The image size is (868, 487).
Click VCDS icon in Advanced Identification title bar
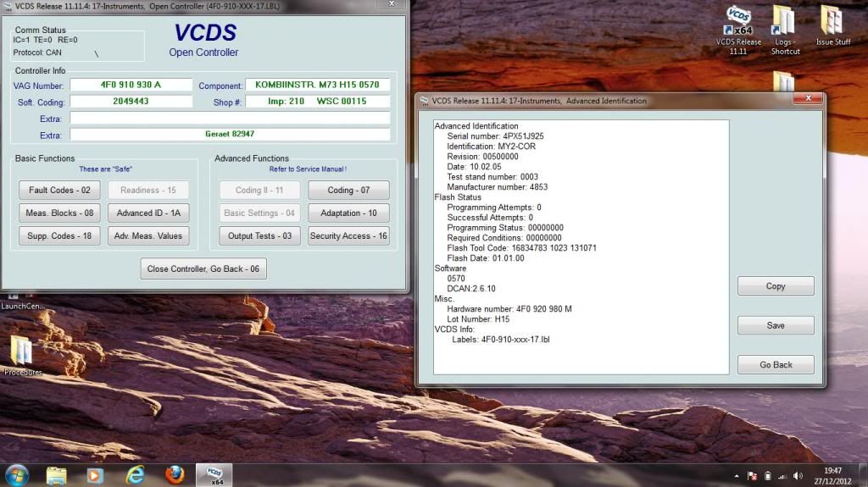pos(425,101)
